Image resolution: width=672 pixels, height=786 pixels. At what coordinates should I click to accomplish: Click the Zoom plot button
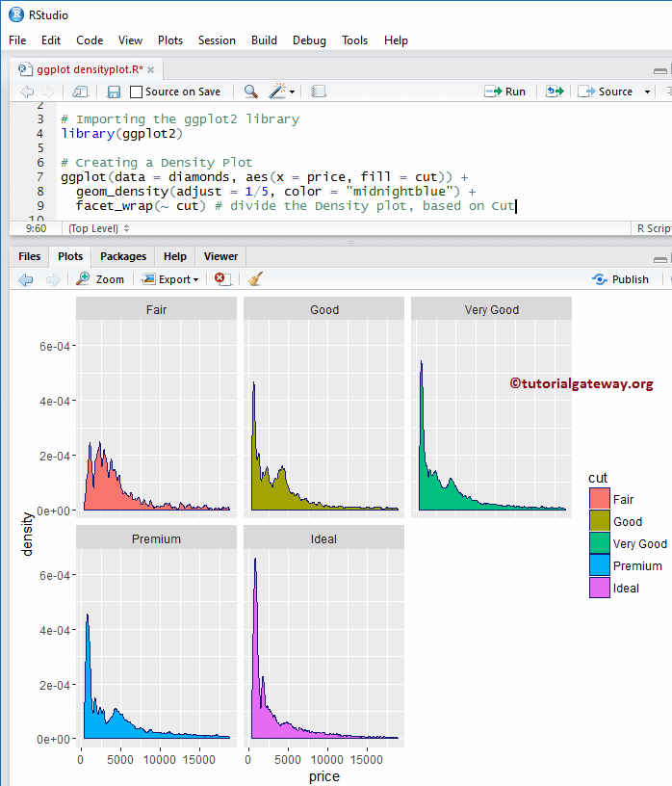(x=101, y=279)
